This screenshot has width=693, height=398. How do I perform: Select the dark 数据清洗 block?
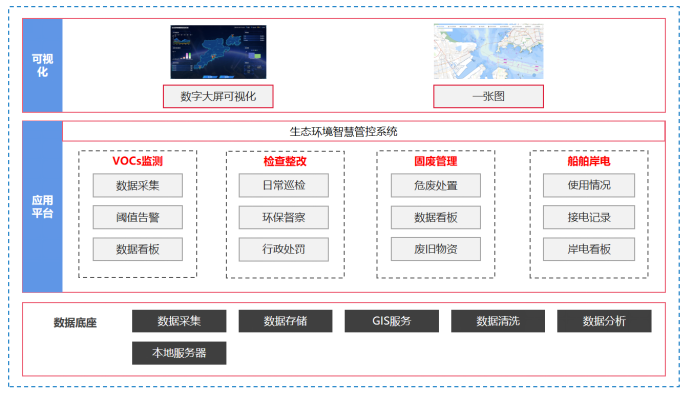[498, 321]
